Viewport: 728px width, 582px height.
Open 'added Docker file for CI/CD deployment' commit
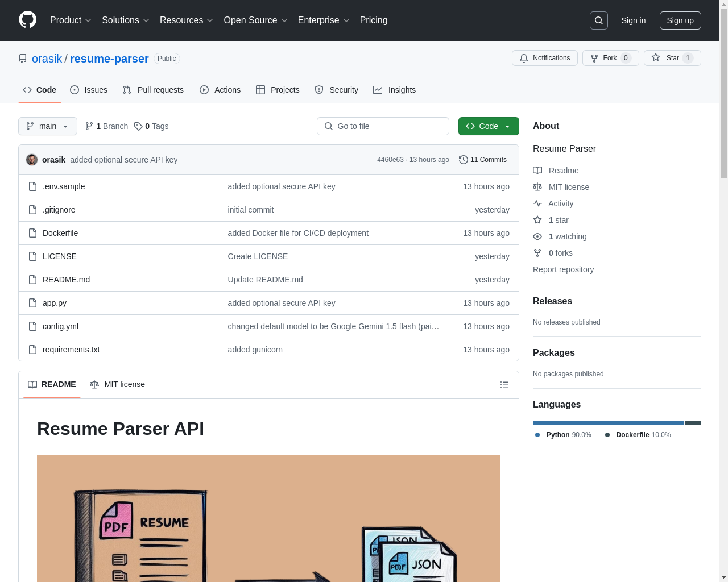point(298,233)
